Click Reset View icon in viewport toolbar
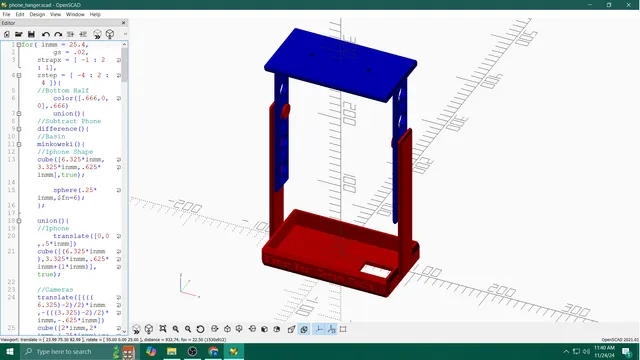This screenshot has width=640, height=360. 200,329
